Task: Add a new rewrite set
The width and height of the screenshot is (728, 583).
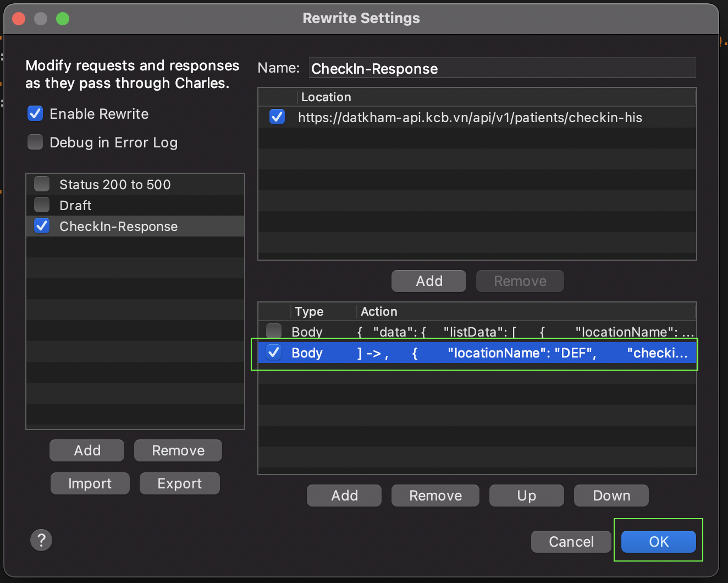Action: 87,450
